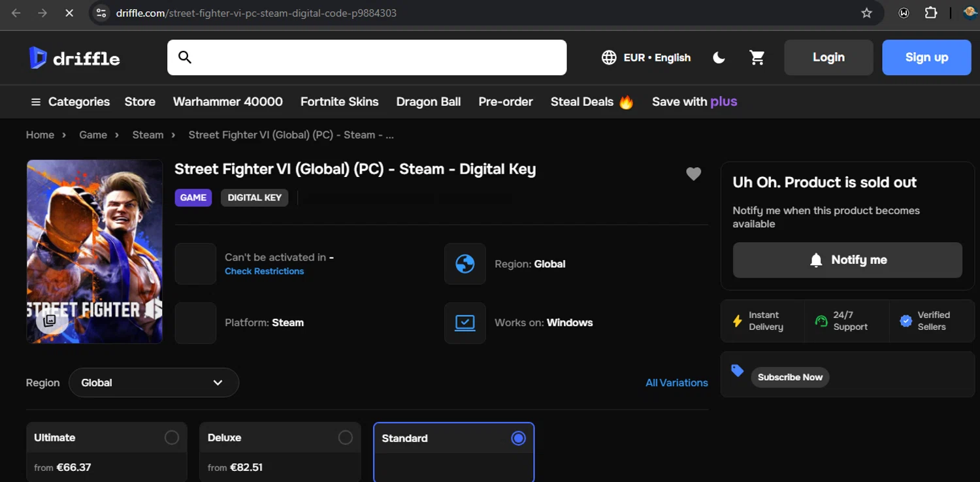980x482 pixels.
Task: Bookmark page with star icon
Action: 866,13
